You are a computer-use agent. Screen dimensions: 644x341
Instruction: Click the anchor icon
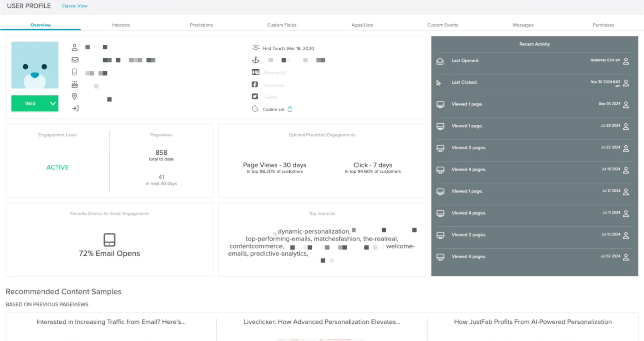coord(256,60)
